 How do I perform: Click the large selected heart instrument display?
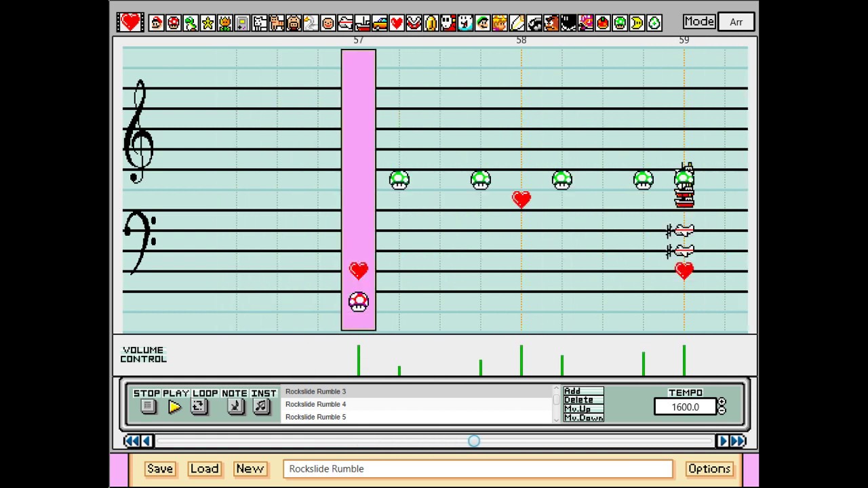[130, 22]
